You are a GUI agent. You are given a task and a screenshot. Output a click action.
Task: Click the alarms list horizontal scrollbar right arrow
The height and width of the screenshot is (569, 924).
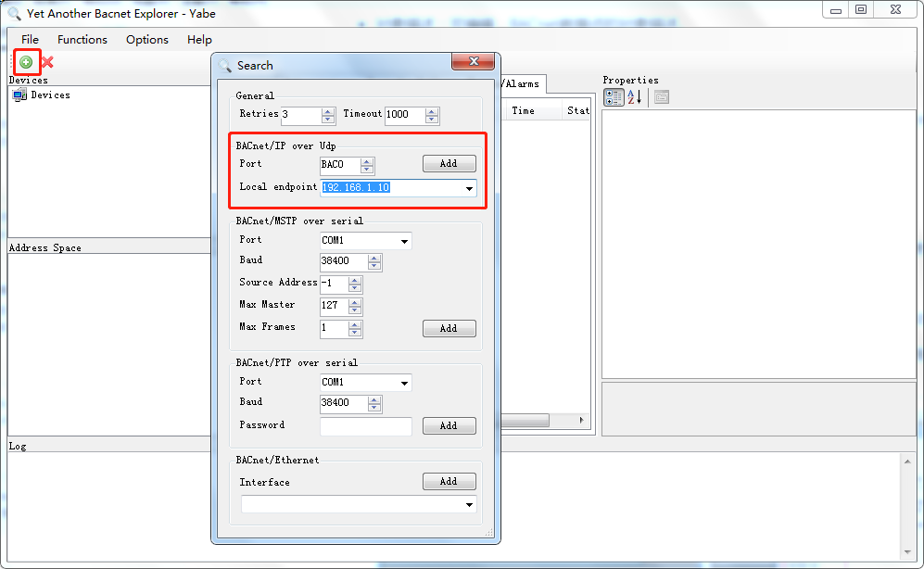581,420
